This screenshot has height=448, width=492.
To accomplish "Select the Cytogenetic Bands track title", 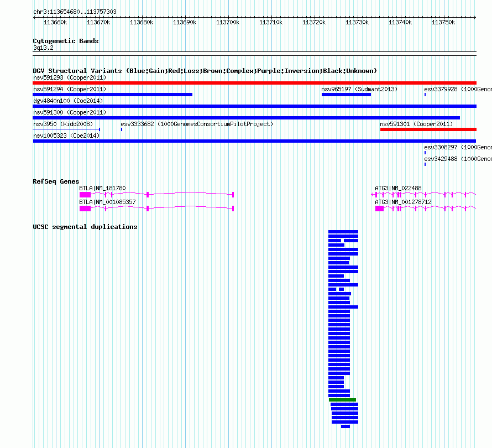I will pyautogui.click(x=66, y=41).
